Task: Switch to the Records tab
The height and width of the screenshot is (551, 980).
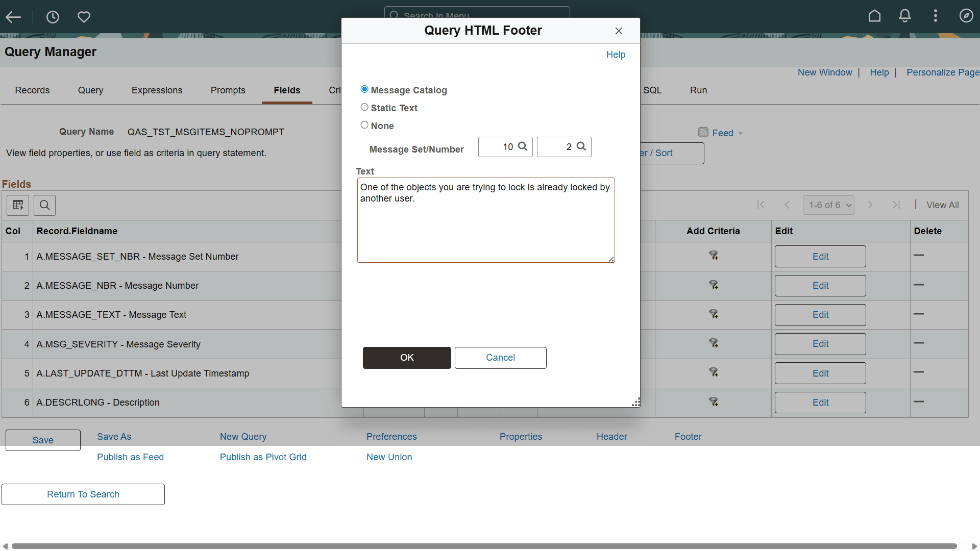Action: point(32,90)
